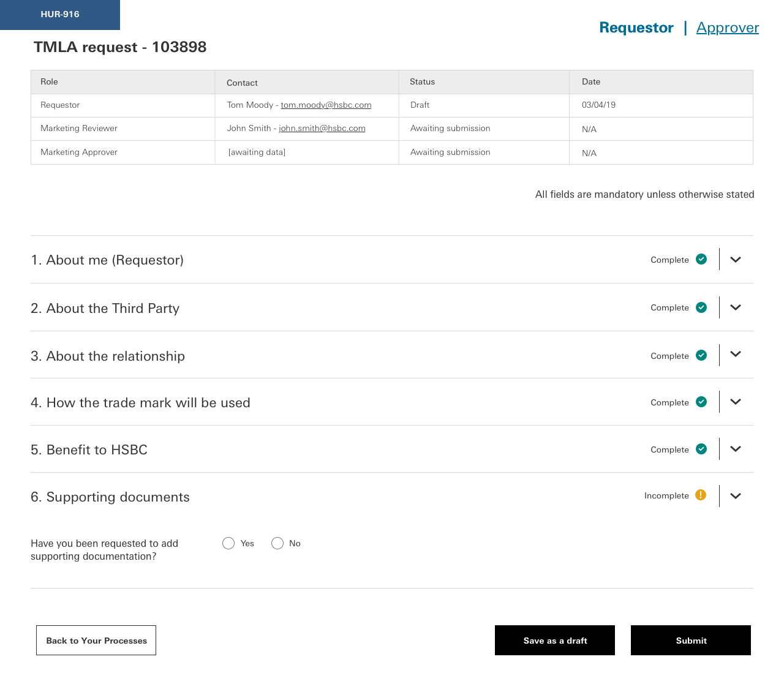The width and height of the screenshot is (784, 692).
Task: Select No for supporting documentation
Action: click(277, 543)
